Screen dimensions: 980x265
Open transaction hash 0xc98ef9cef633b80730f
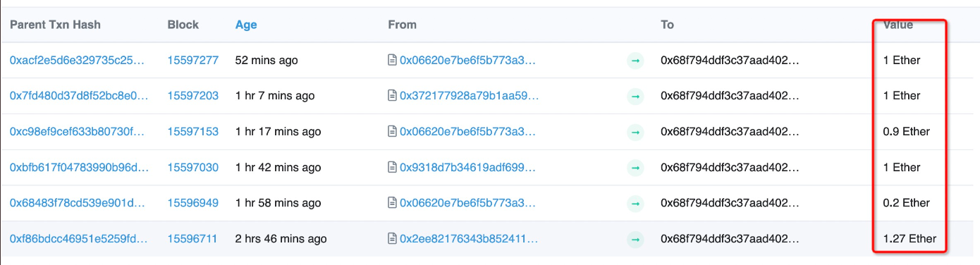[78, 132]
